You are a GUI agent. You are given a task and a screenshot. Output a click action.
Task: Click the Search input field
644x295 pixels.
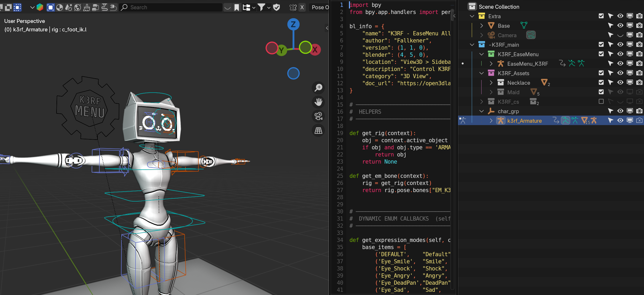pos(171,7)
